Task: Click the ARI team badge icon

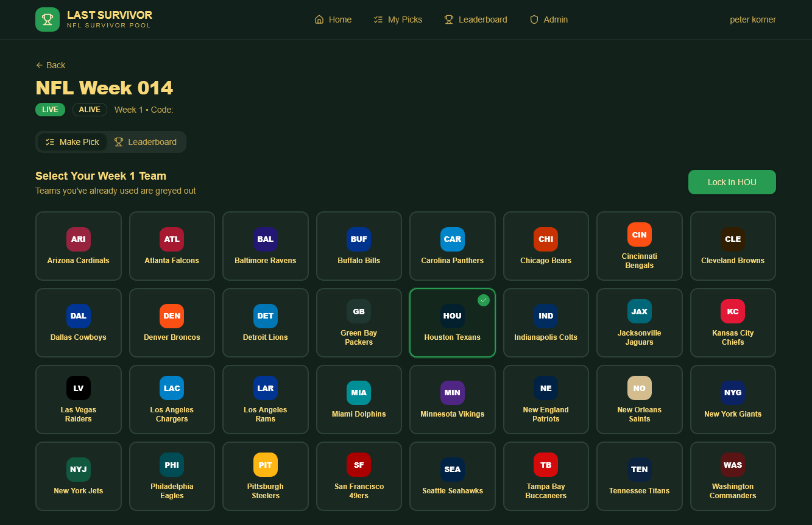Action: point(79,239)
